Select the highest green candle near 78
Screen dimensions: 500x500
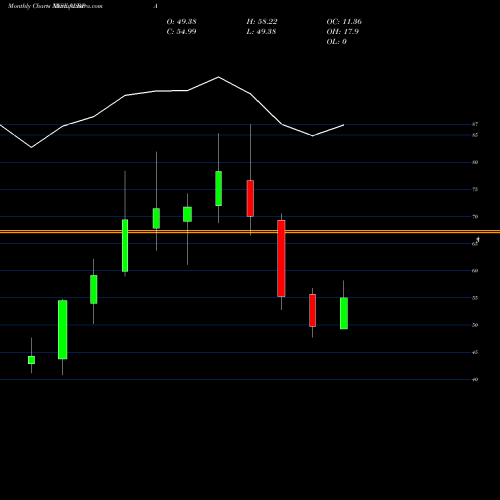[x=218, y=188]
